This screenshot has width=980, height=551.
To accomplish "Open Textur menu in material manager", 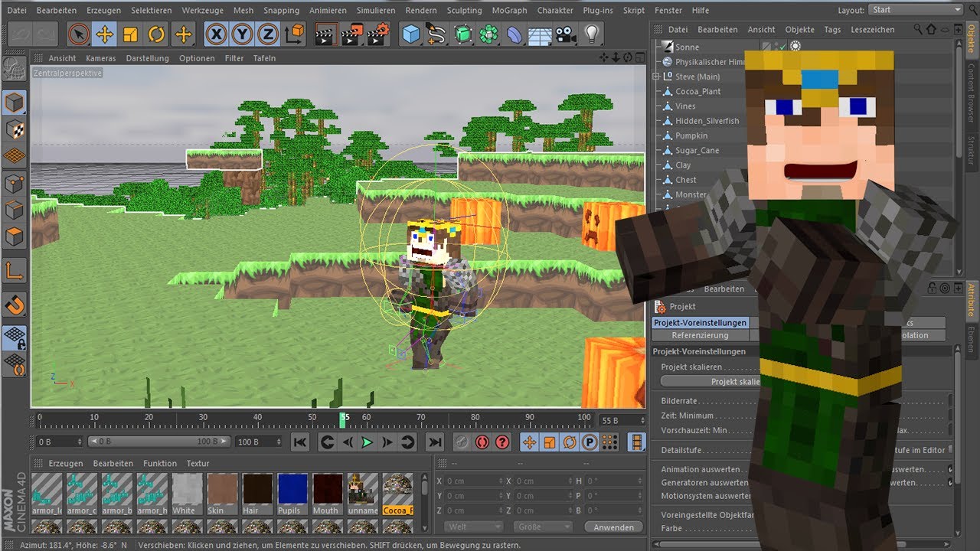I will pyautogui.click(x=198, y=463).
